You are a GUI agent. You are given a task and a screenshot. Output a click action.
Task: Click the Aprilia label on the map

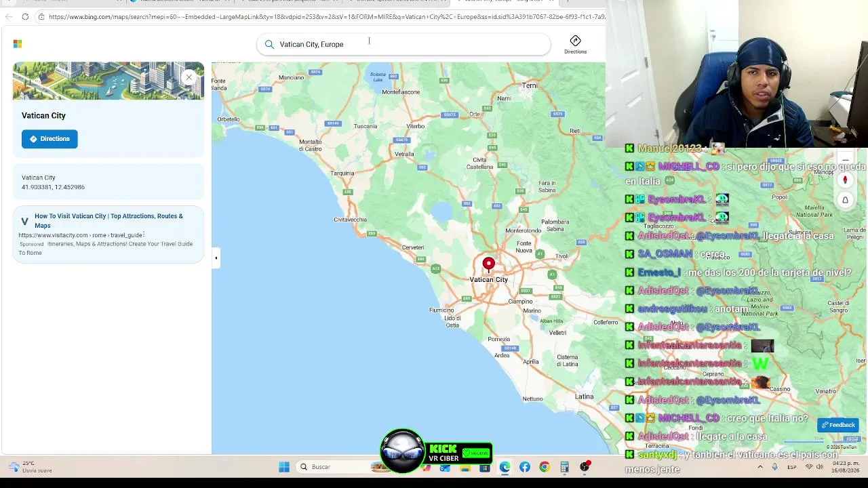pyautogui.click(x=530, y=362)
